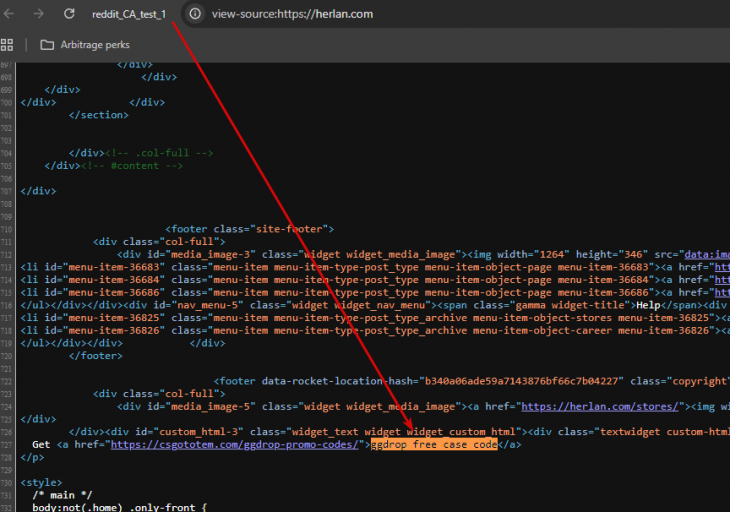This screenshot has width=730, height=512.
Task: Follow the data:ima link on line 712
Action: coord(707,255)
